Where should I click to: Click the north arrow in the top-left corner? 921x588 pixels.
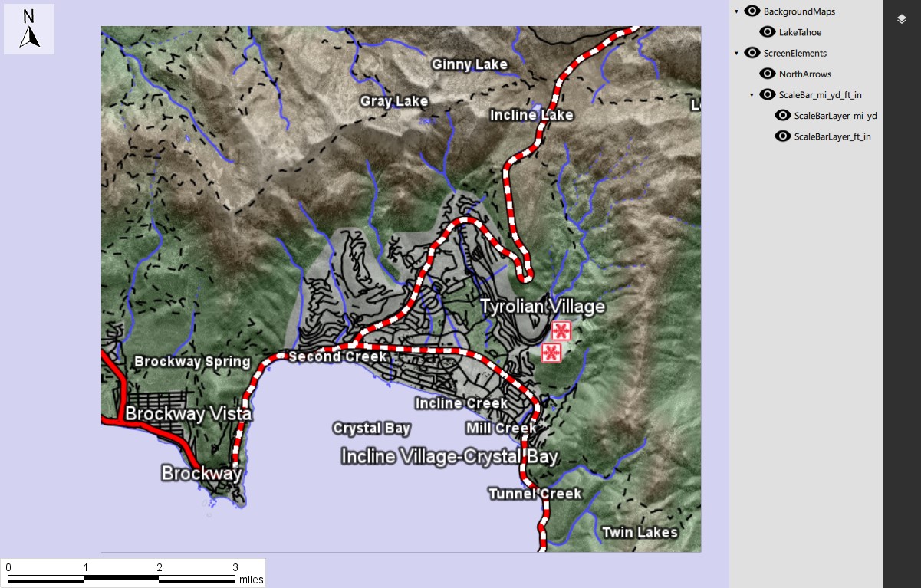[x=29, y=29]
